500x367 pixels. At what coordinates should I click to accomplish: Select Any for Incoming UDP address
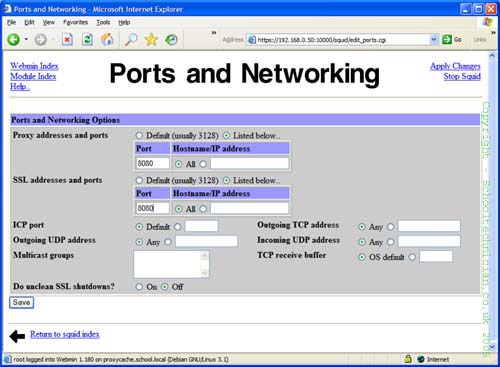pyautogui.click(x=362, y=242)
